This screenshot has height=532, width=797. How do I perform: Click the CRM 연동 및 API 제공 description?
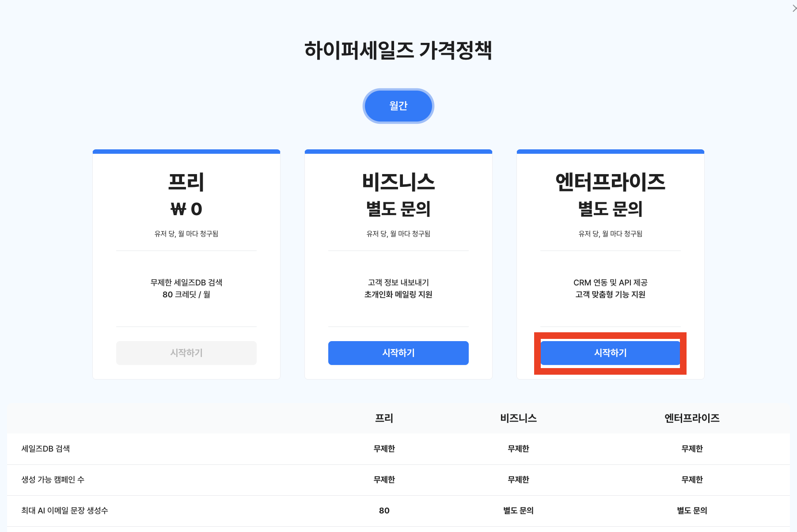coord(610,282)
